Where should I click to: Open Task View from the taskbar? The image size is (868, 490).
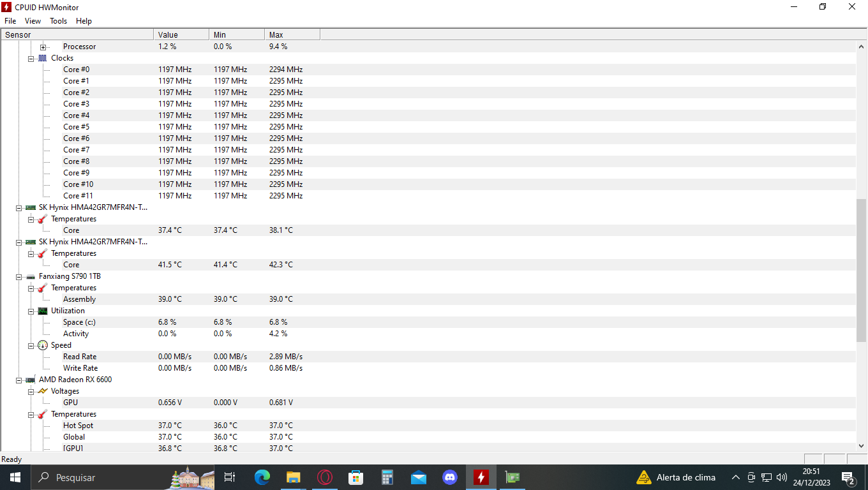point(230,477)
